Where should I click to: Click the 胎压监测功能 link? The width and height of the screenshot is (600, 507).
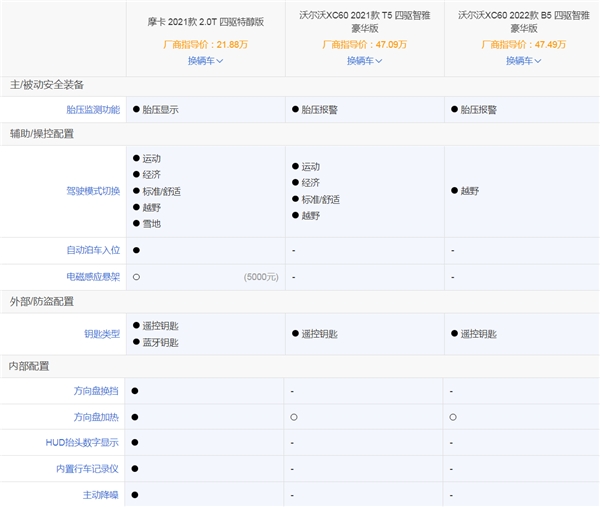[92, 109]
